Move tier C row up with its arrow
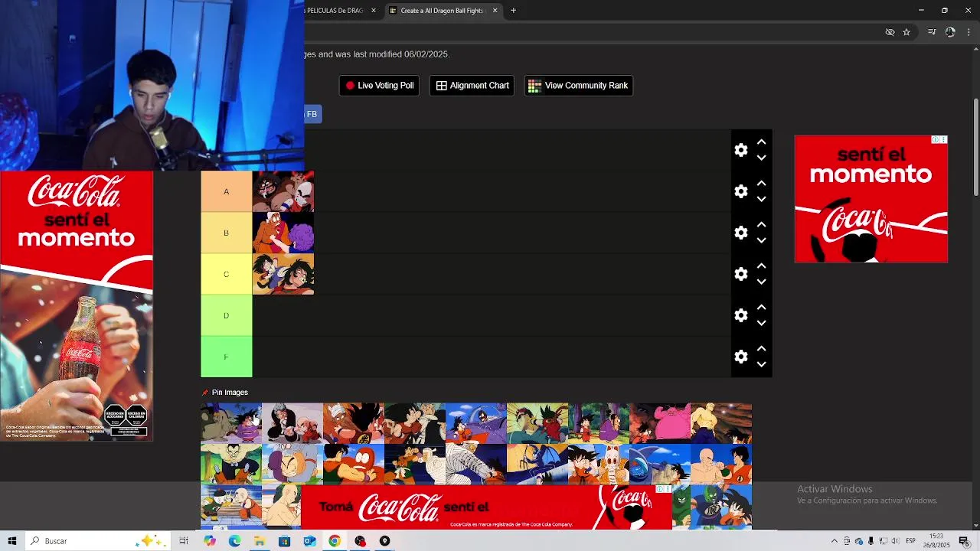980x551 pixels. tap(761, 266)
